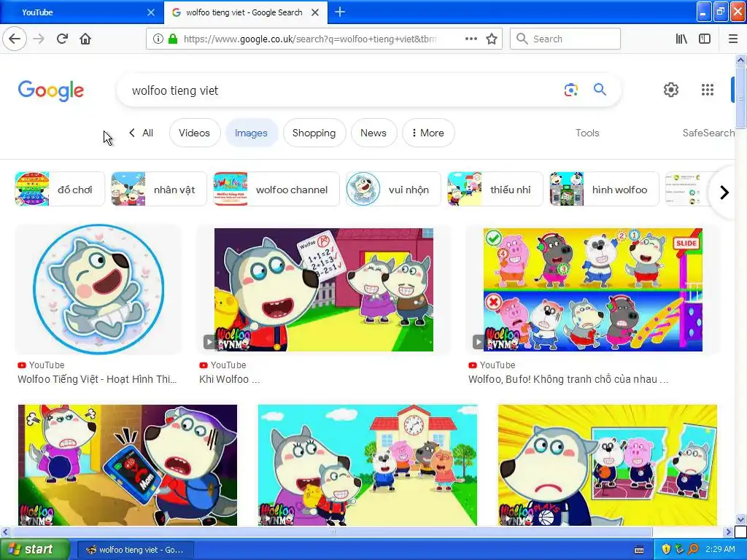Viewport: 747px width, 560px height.
Task: Click the Google logo
Action: [x=51, y=90]
